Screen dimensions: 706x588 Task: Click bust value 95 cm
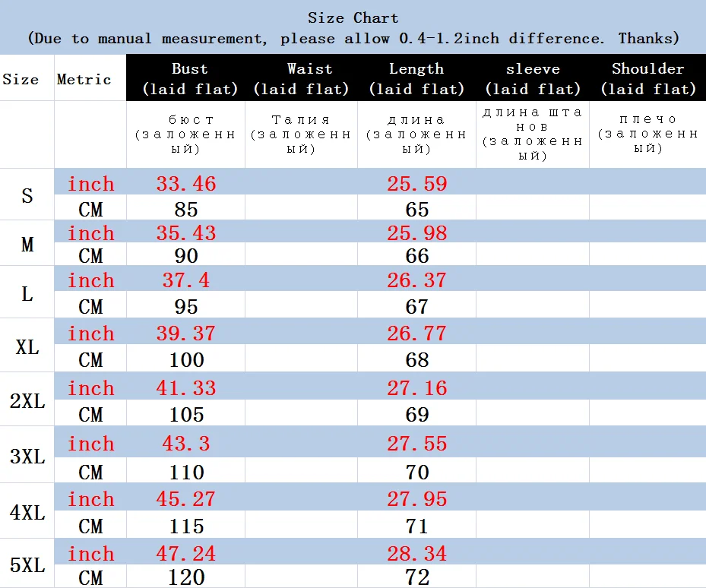(x=186, y=307)
